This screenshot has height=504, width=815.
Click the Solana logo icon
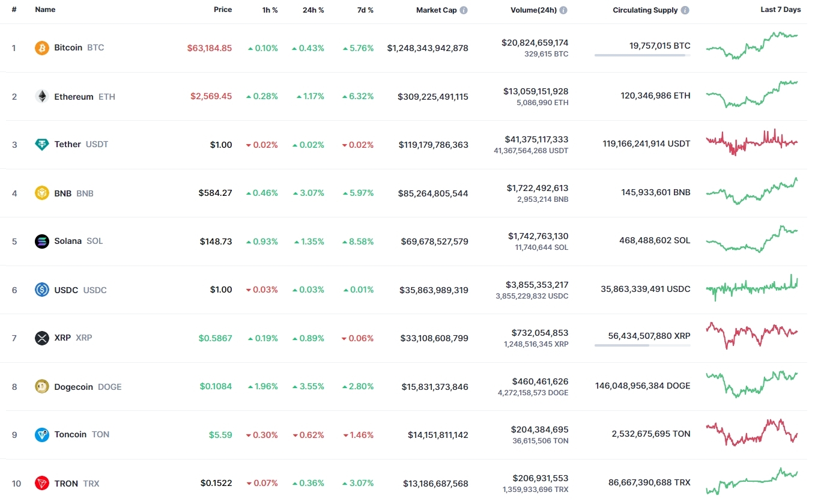42,241
